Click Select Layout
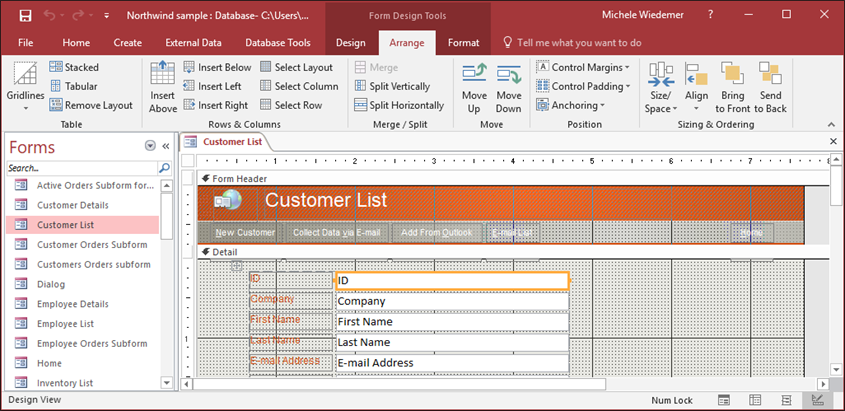 click(296, 67)
